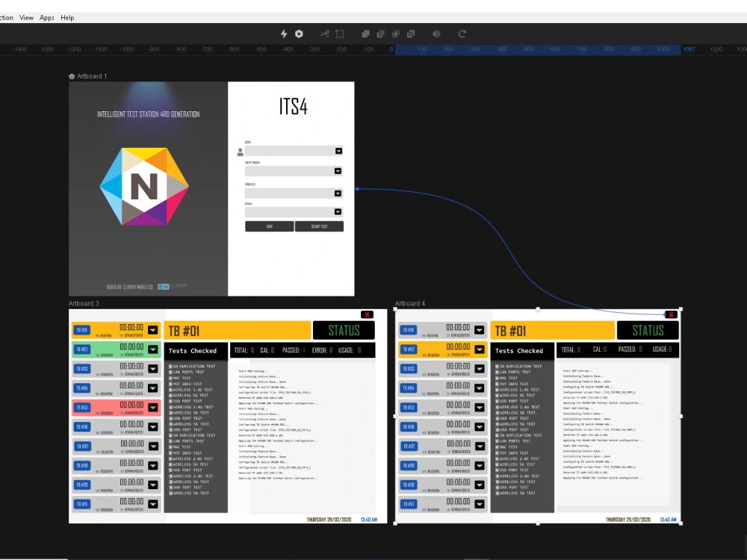Expand the orange TB #02 row arrow in Artboard 4

(480, 349)
